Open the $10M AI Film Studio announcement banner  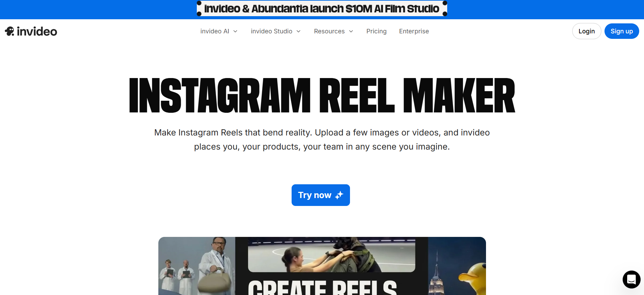[x=322, y=9]
